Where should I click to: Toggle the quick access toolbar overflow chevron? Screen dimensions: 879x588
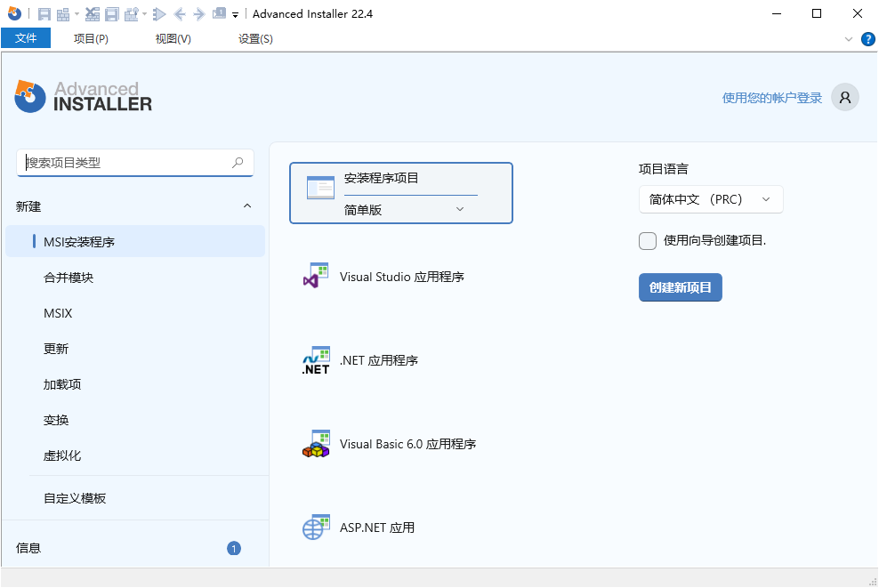235,13
